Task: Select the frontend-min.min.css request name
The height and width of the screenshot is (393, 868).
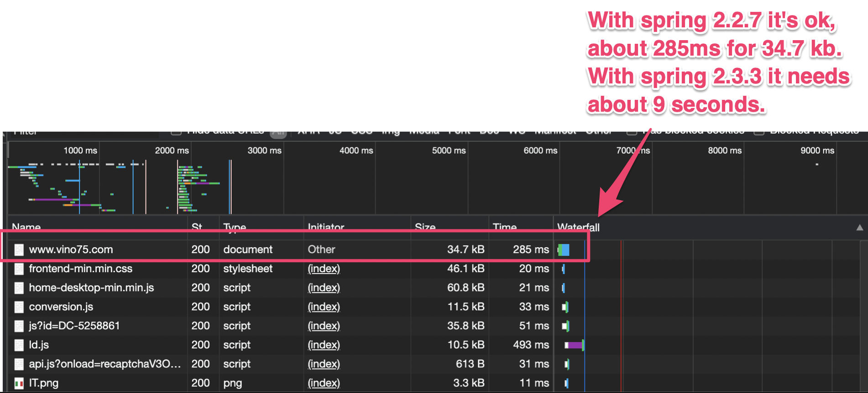Action: point(80,269)
